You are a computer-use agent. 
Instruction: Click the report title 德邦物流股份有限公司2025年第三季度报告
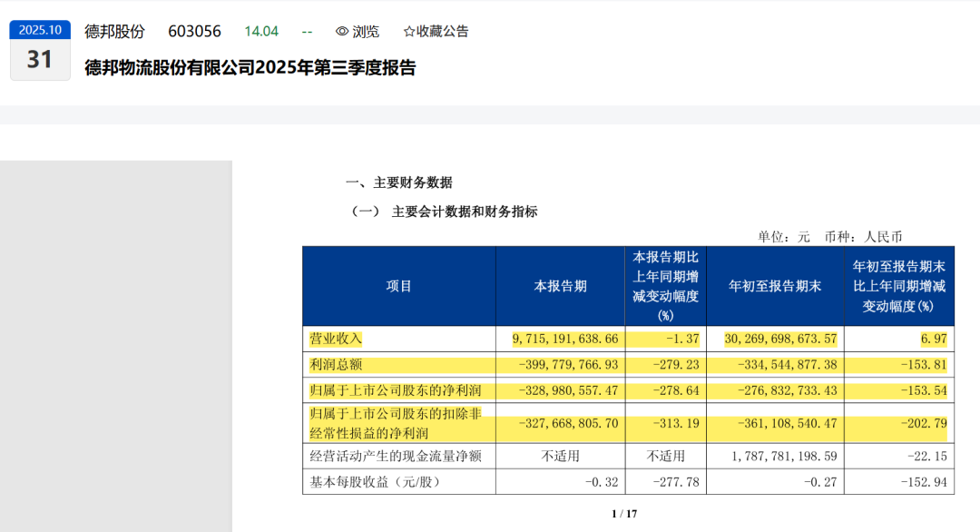click(250, 67)
